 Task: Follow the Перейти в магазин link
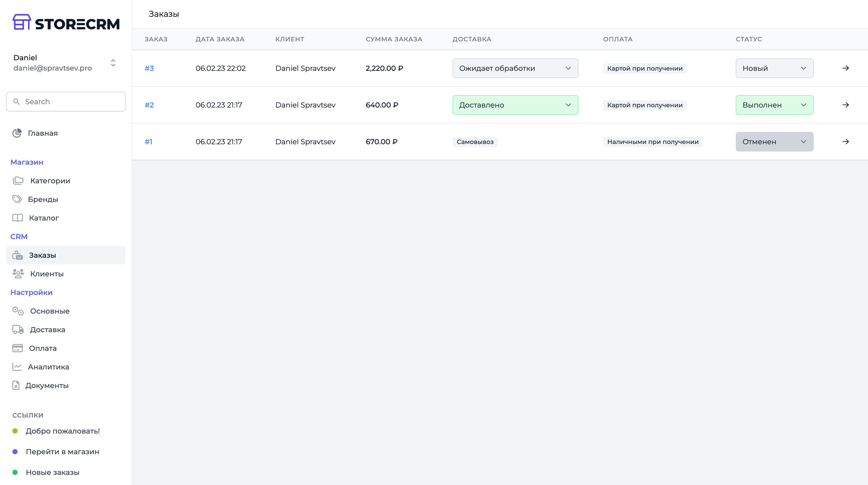[62, 452]
